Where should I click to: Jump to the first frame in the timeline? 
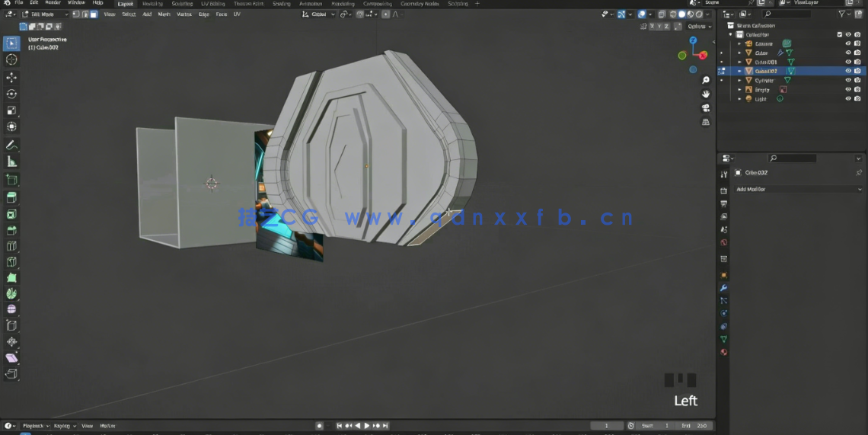pos(340,426)
